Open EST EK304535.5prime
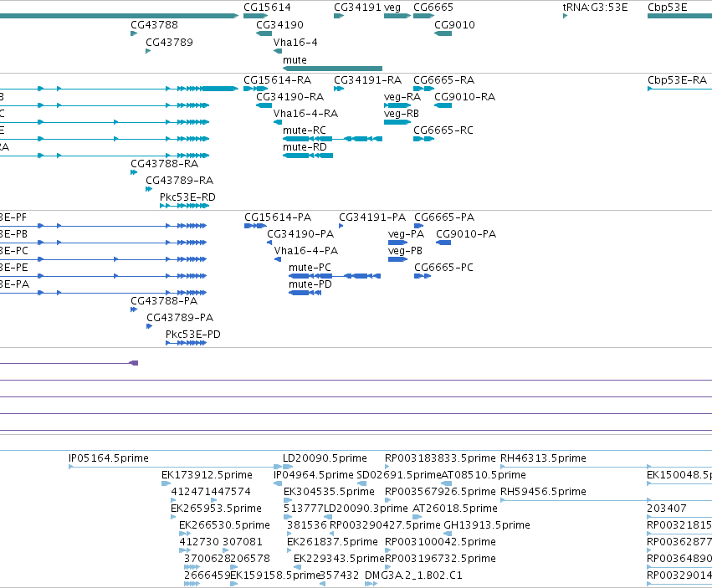The height and width of the screenshot is (588, 712). pyautogui.click(x=329, y=492)
